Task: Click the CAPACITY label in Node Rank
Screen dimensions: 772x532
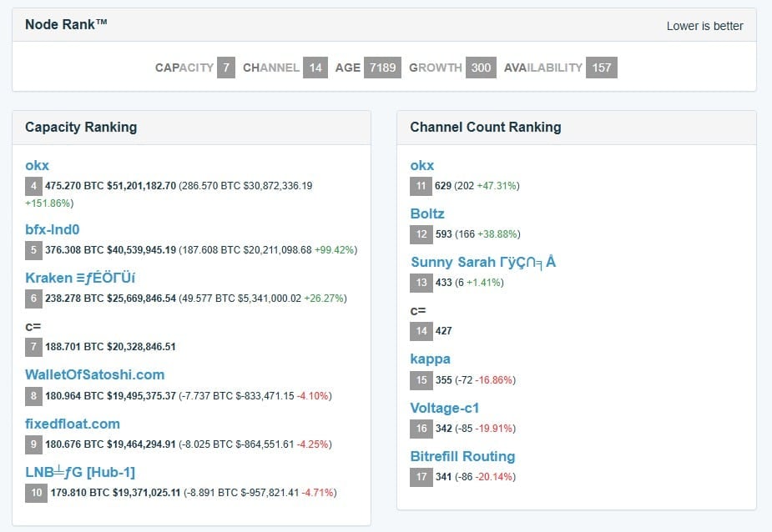Action: tap(184, 68)
